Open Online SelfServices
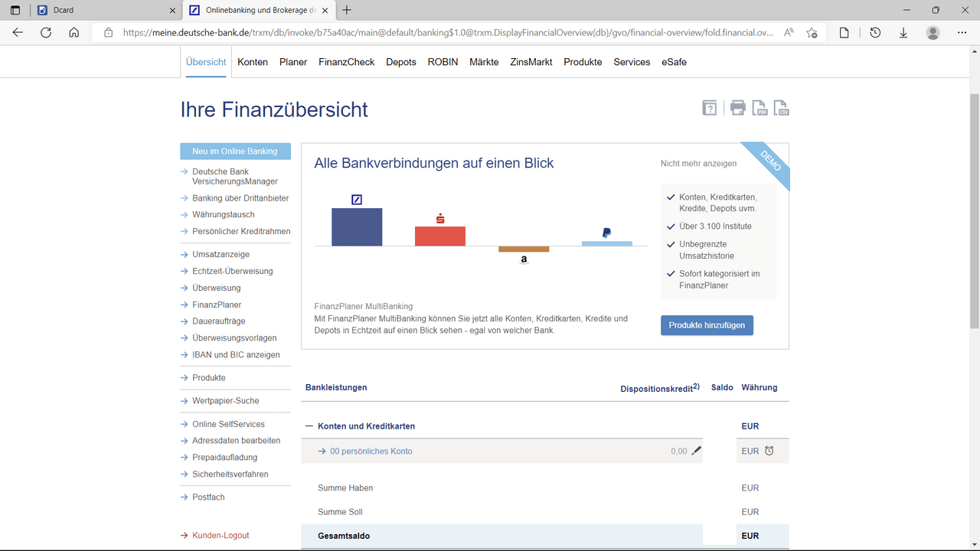Screen dimensions: 980x551 tap(228, 424)
